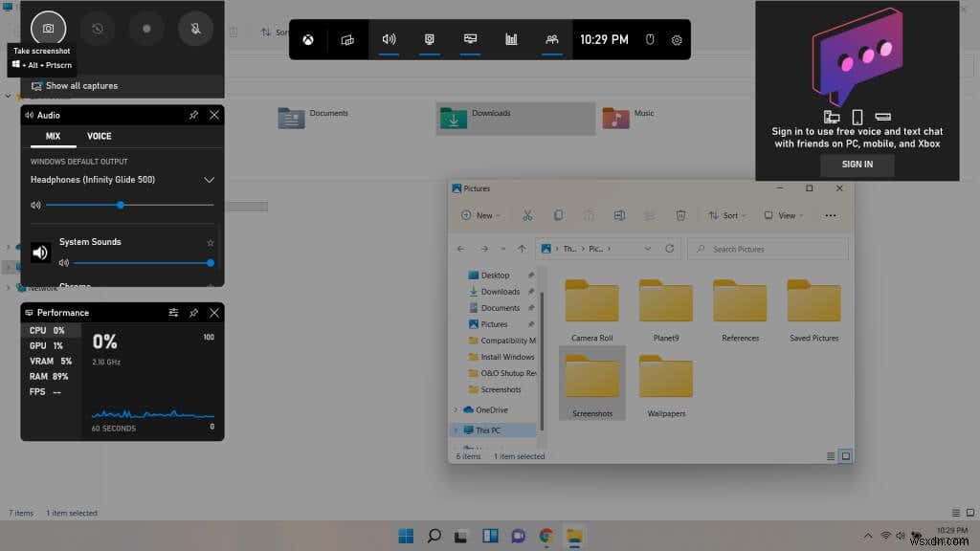
Task: Take a screenshot with the camera icon
Action: pyautogui.click(x=47, y=28)
